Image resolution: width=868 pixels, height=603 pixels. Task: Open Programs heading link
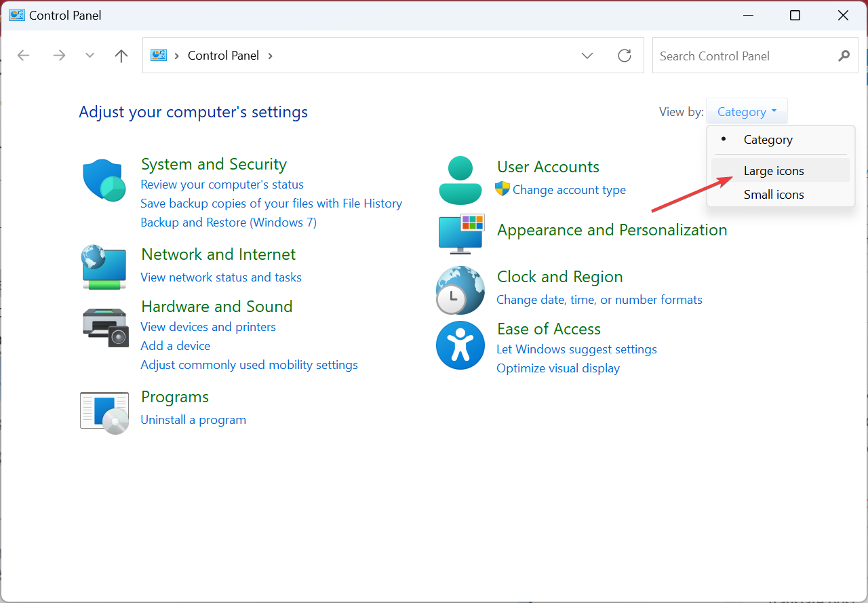(175, 397)
